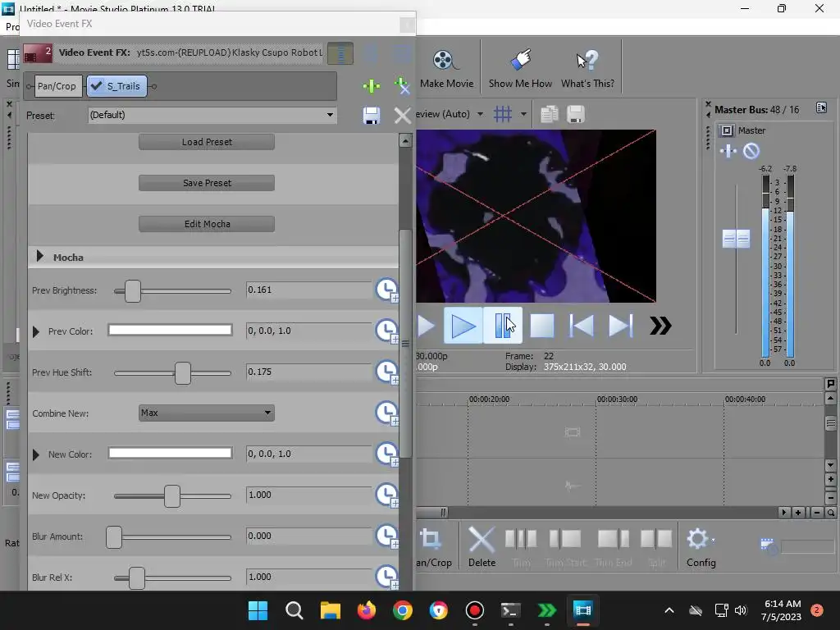The height and width of the screenshot is (630, 840).
Task: Open the overlays grid dropdown arrow
Action: tap(523, 114)
